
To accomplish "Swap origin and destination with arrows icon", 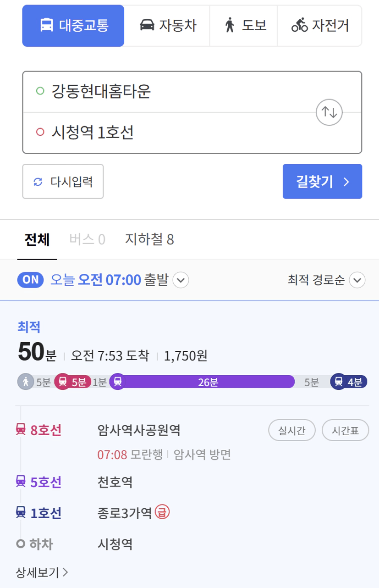I will 330,112.
